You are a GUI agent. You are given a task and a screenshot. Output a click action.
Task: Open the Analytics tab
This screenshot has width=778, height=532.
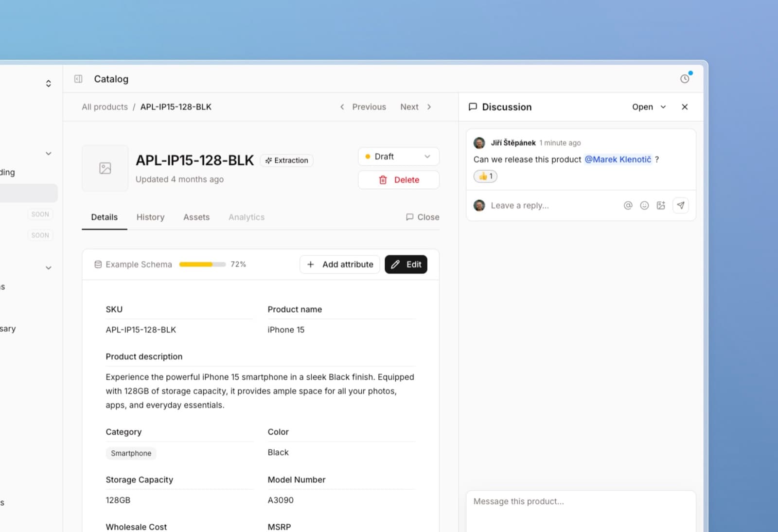(x=247, y=217)
